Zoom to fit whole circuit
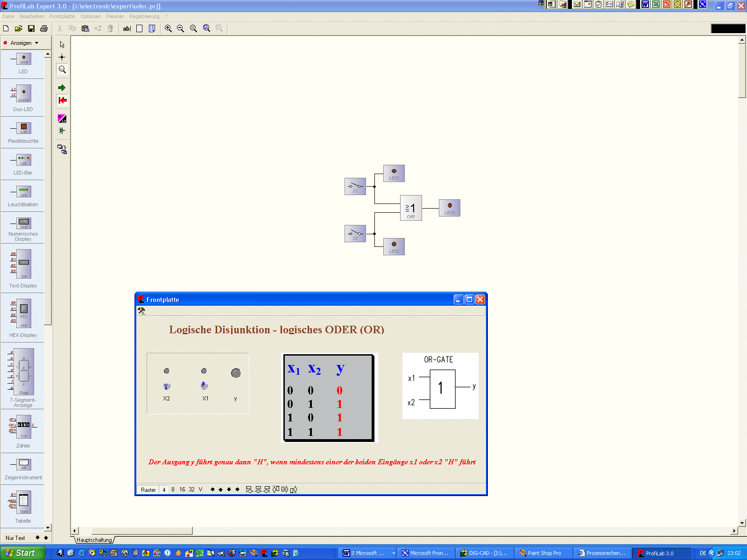Viewport: 747px width, 560px height. click(206, 28)
